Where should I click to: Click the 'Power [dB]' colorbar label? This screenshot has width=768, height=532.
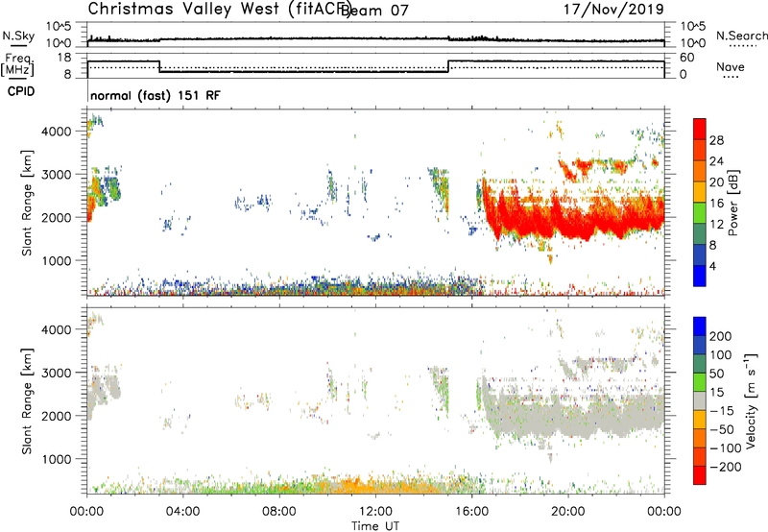pyautogui.click(x=732, y=203)
